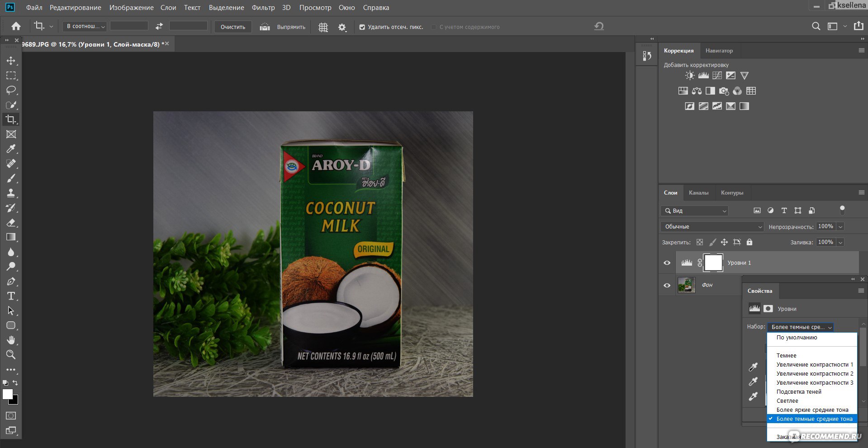This screenshot has height=448, width=868.
Task: Add a Levels adjustment from Correction panel
Action: pos(703,76)
